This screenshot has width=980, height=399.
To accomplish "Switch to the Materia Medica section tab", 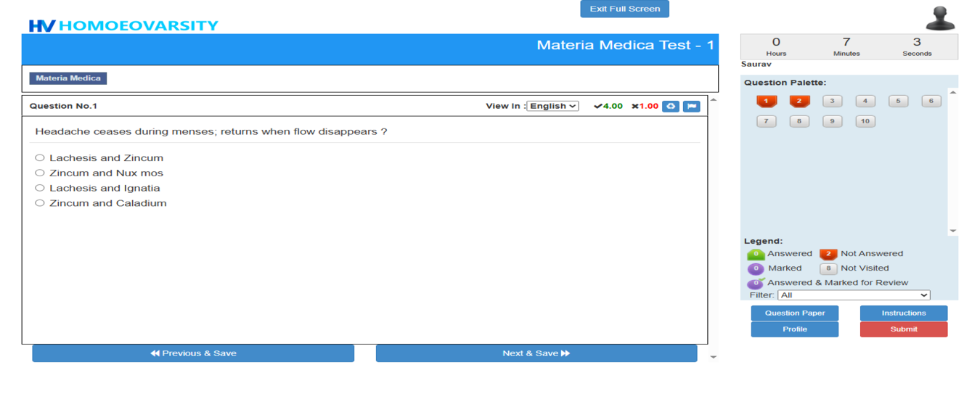I will (68, 78).
